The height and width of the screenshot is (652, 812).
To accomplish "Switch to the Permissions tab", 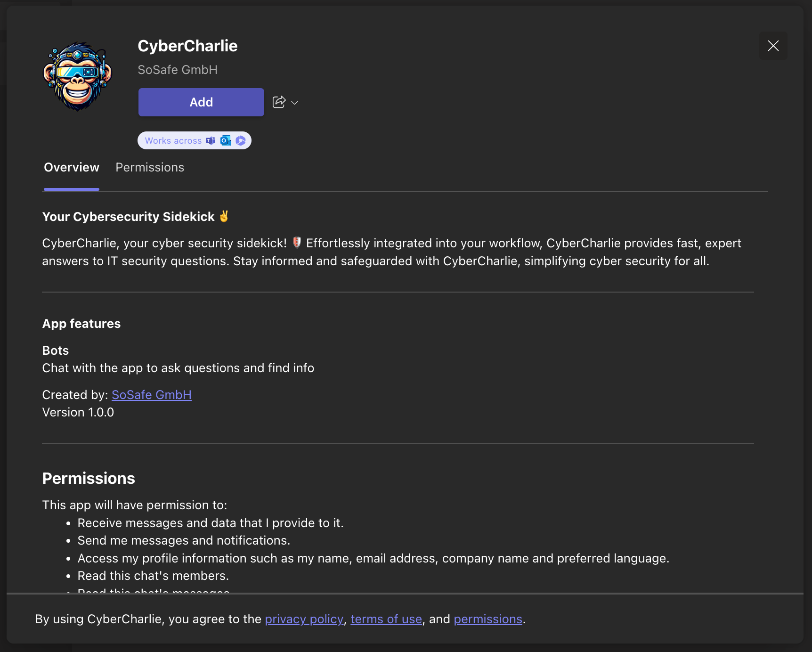I will click(x=149, y=167).
